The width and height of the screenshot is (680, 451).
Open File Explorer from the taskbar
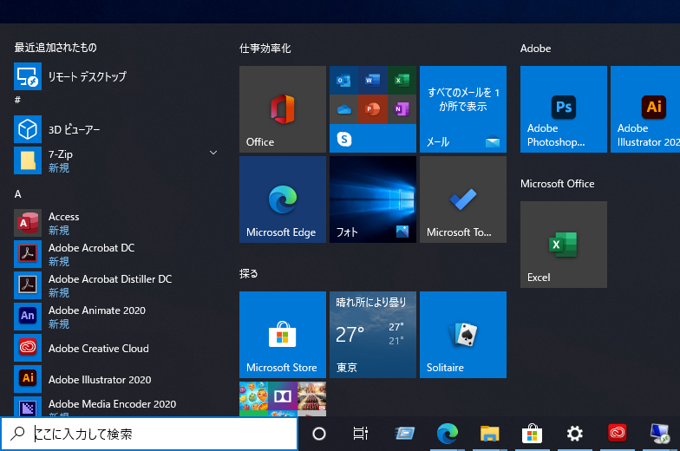pos(490,433)
